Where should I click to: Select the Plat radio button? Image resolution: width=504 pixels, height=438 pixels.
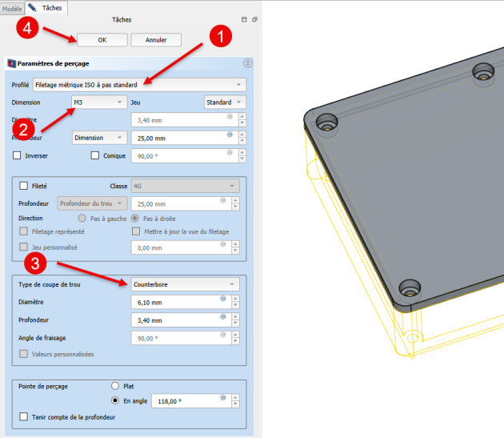(115, 385)
